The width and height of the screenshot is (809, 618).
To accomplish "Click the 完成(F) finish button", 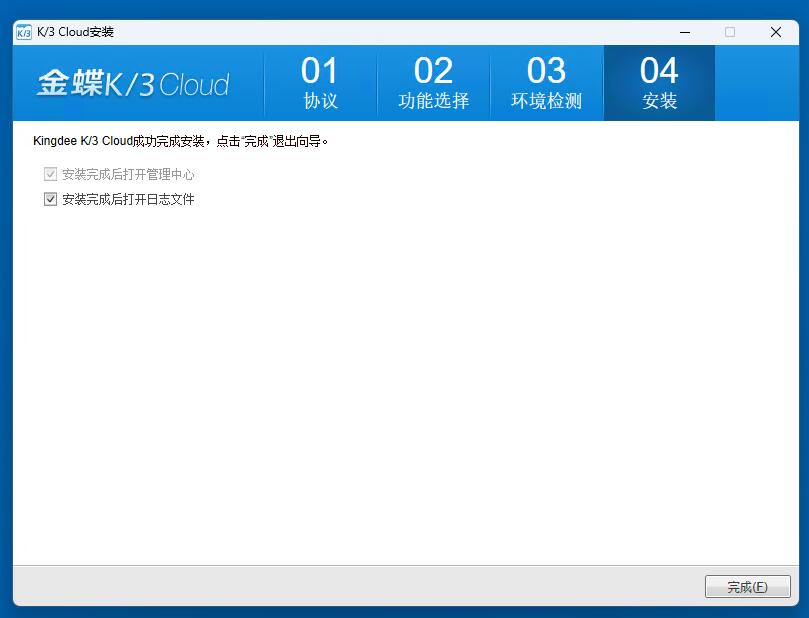I will point(747,587).
